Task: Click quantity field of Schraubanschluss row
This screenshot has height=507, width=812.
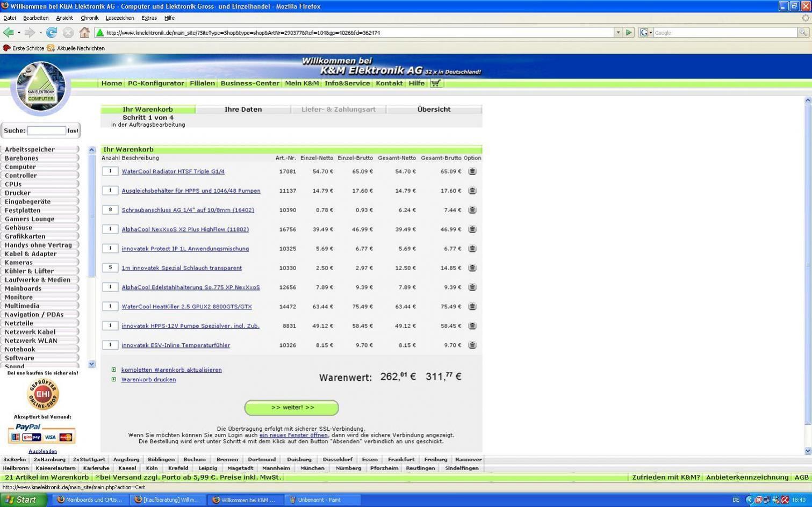Action: (110, 209)
